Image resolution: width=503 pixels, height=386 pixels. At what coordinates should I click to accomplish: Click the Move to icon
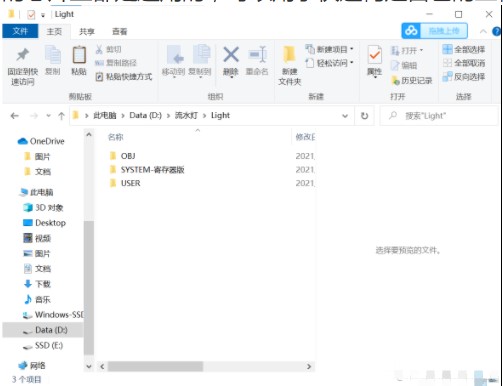tap(174, 55)
